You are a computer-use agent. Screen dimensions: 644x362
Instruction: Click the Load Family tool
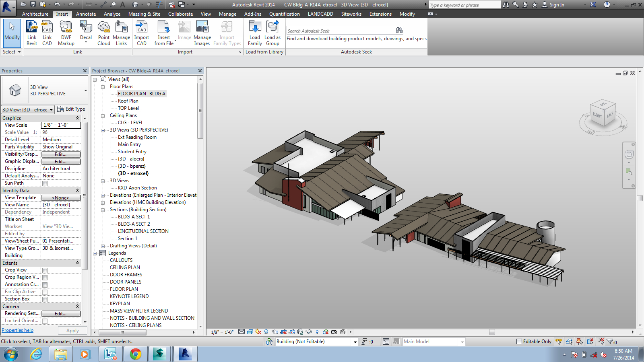255,33
